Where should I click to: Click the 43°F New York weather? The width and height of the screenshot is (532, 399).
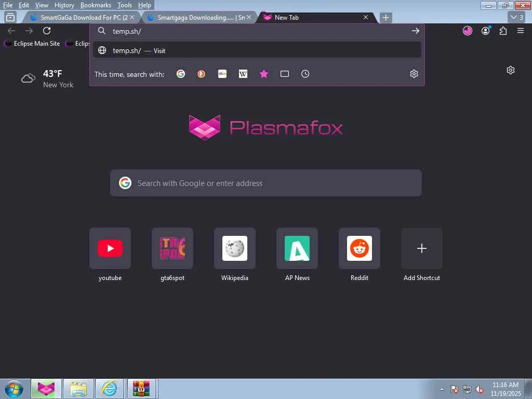pyautogui.click(x=47, y=79)
